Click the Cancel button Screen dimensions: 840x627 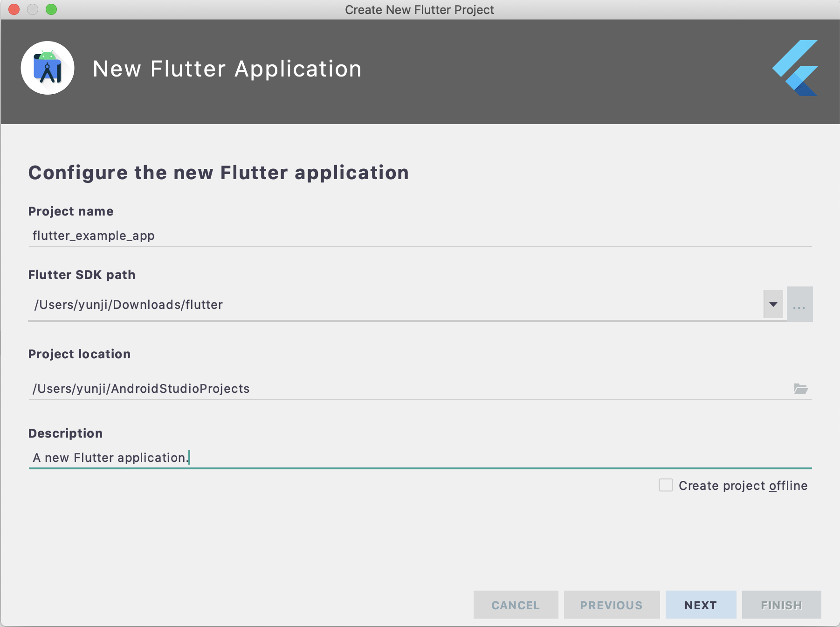[x=516, y=605]
